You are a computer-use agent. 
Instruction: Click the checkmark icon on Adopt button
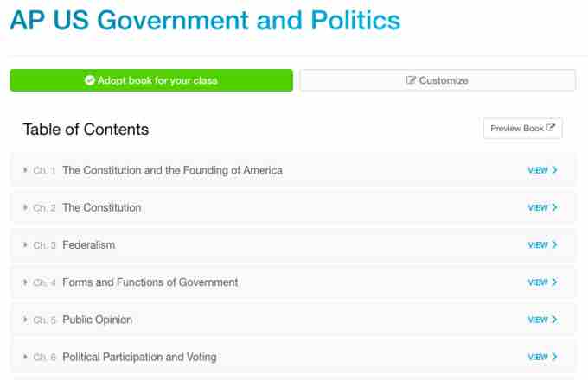point(89,80)
